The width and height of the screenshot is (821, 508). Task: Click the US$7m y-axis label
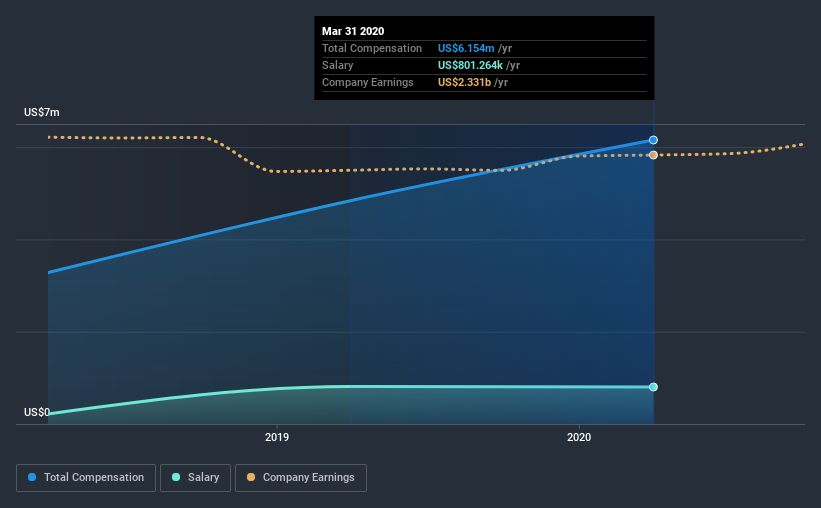click(42, 112)
